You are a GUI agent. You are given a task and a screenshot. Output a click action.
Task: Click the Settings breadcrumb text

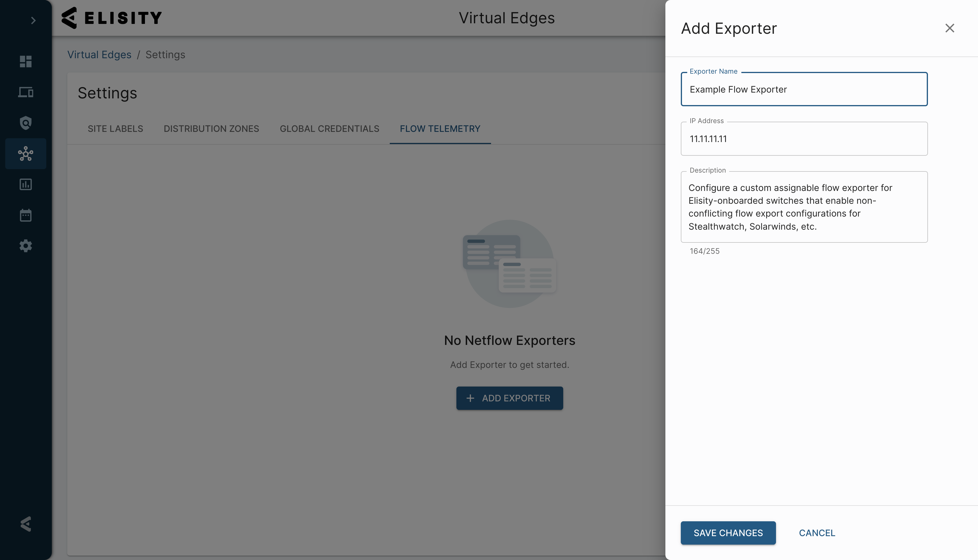click(x=165, y=55)
